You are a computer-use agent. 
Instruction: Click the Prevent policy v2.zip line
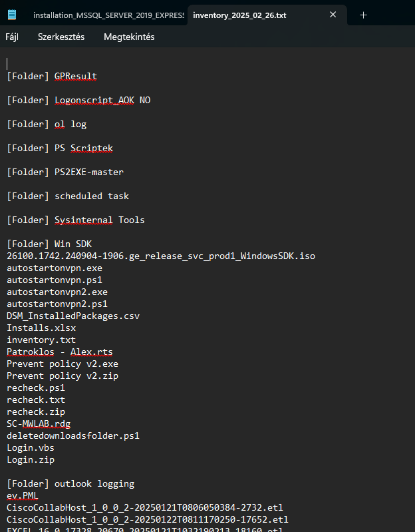tap(63, 376)
